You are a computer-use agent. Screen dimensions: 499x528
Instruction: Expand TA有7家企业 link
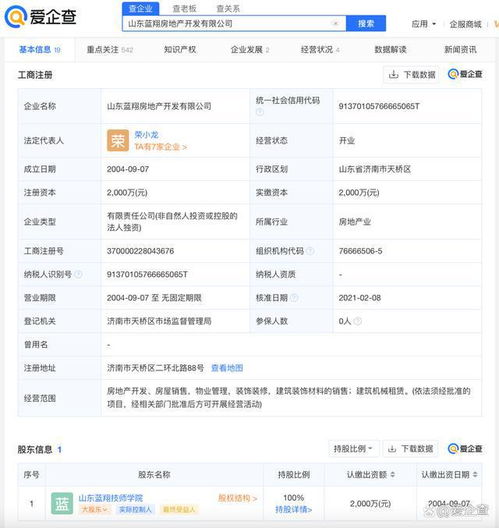coord(161,147)
